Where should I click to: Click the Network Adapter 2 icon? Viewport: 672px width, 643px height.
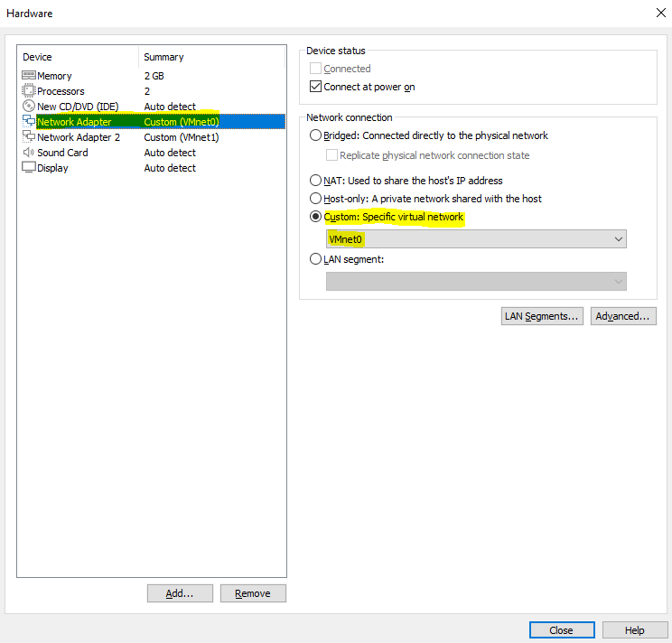[29, 137]
